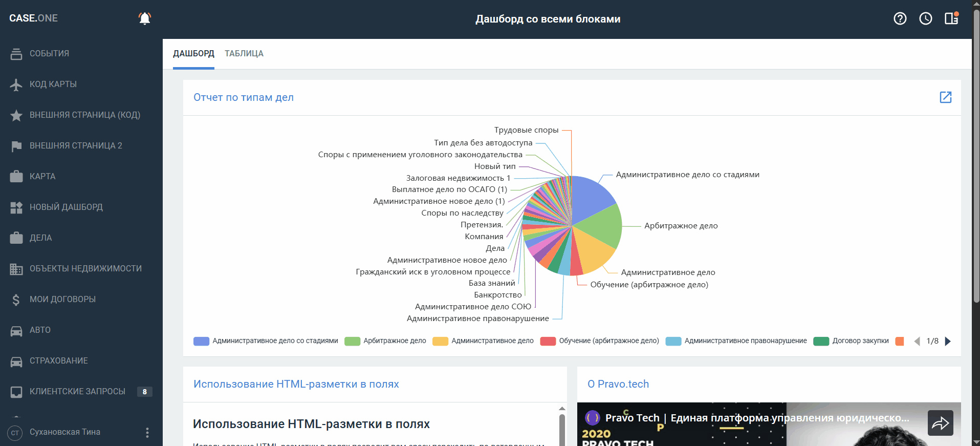Click the building icon for Объекты недвижимости
Image resolution: width=980 pixels, height=446 pixels.
16,269
